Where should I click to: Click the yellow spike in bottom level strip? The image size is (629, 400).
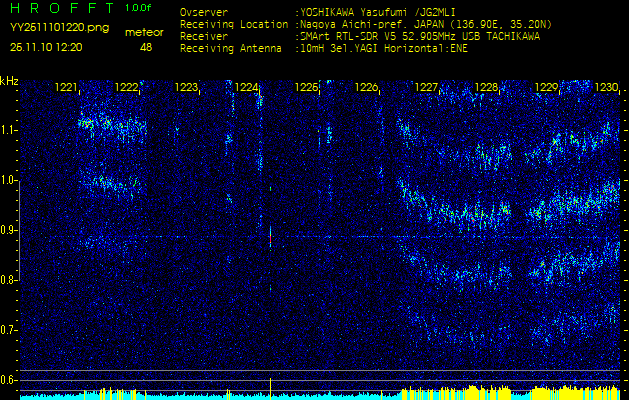click(270, 386)
